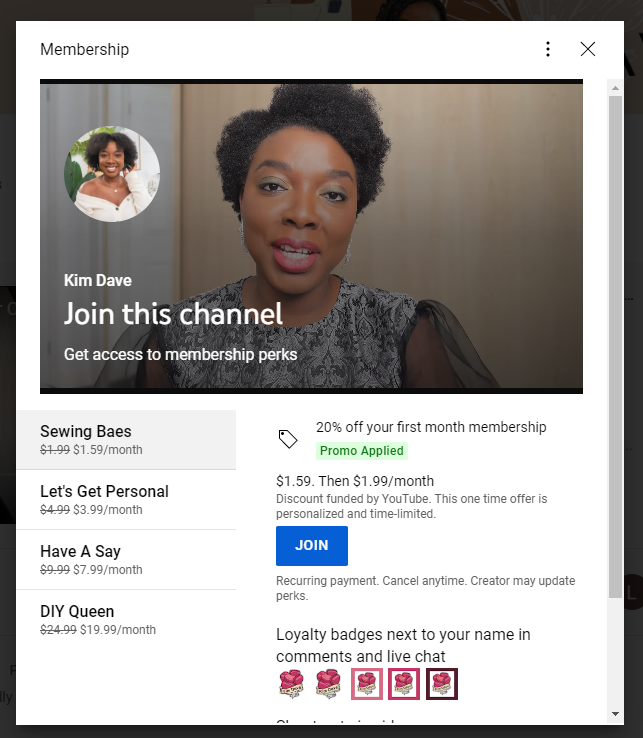The width and height of the screenshot is (643, 738).
Task: Click the fifth loyalty badge with dark border
Action: pos(442,684)
